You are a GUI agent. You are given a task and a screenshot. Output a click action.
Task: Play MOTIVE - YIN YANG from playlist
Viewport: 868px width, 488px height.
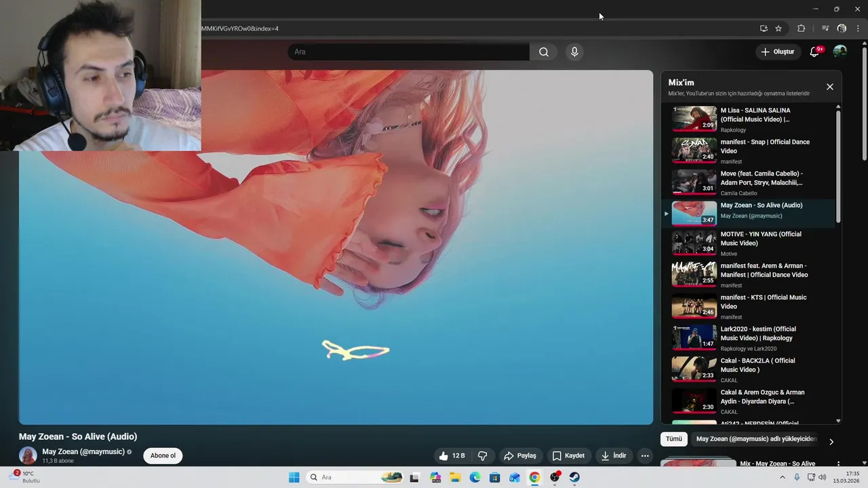pos(749,243)
